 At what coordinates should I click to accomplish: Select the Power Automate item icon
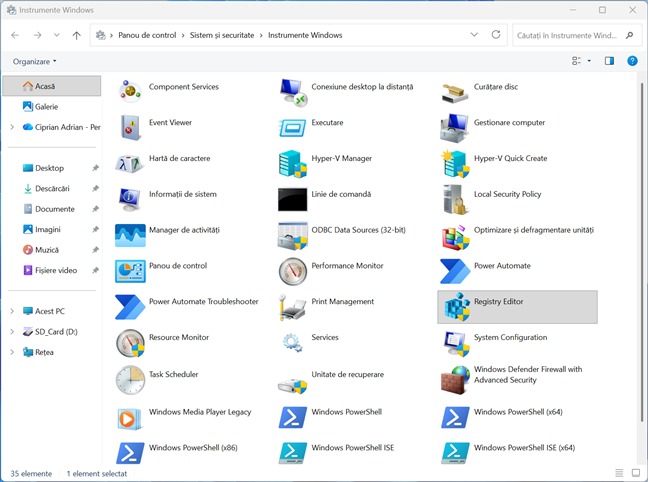(455, 271)
